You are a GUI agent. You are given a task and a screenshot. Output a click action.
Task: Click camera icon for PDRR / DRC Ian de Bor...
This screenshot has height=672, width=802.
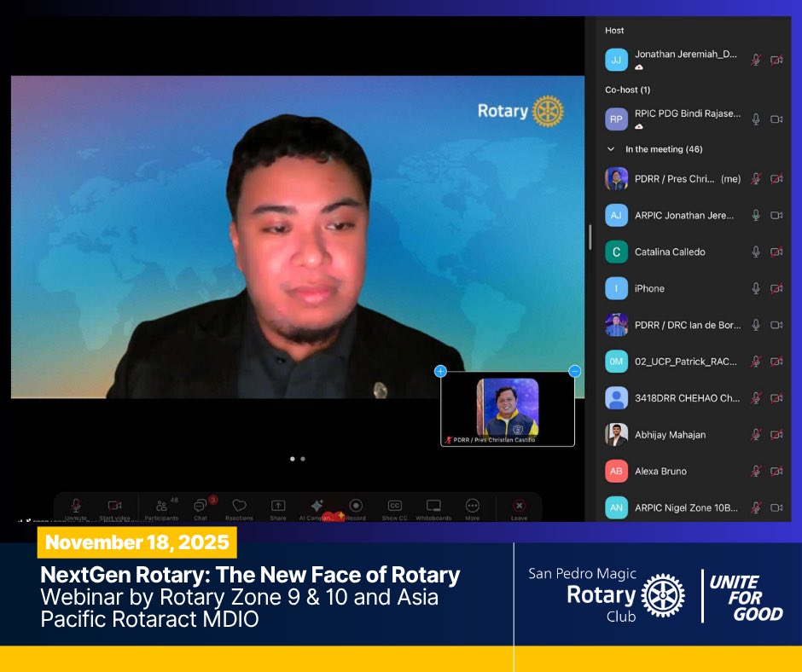tap(776, 325)
